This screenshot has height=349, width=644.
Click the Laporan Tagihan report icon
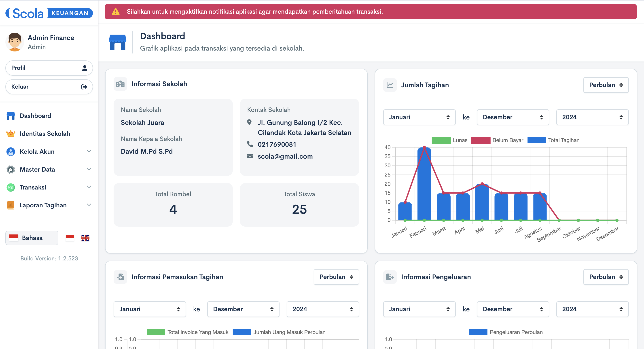point(11,205)
